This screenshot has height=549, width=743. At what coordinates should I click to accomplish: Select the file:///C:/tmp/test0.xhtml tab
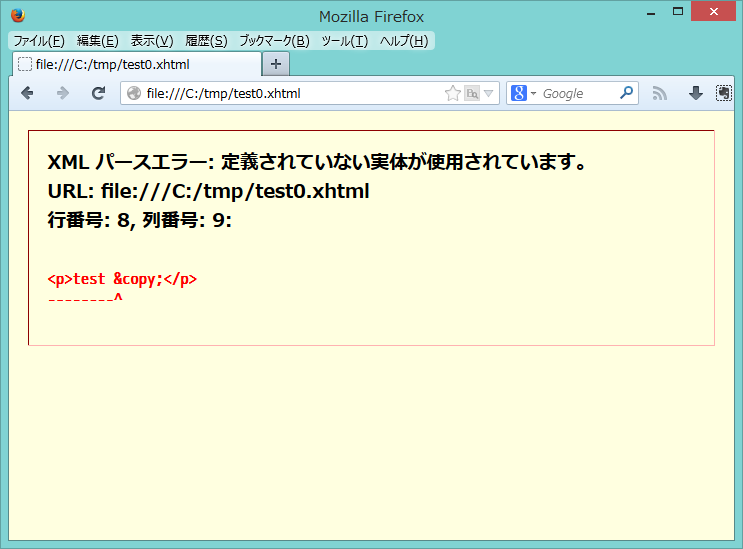(137, 64)
